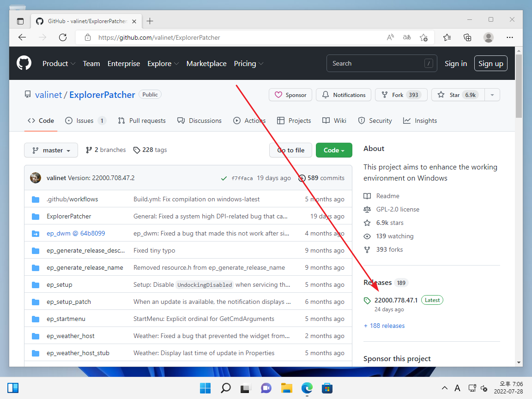Close the ExplorerPatcher tab
The height and width of the screenshot is (399, 532).
pyautogui.click(x=134, y=21)
